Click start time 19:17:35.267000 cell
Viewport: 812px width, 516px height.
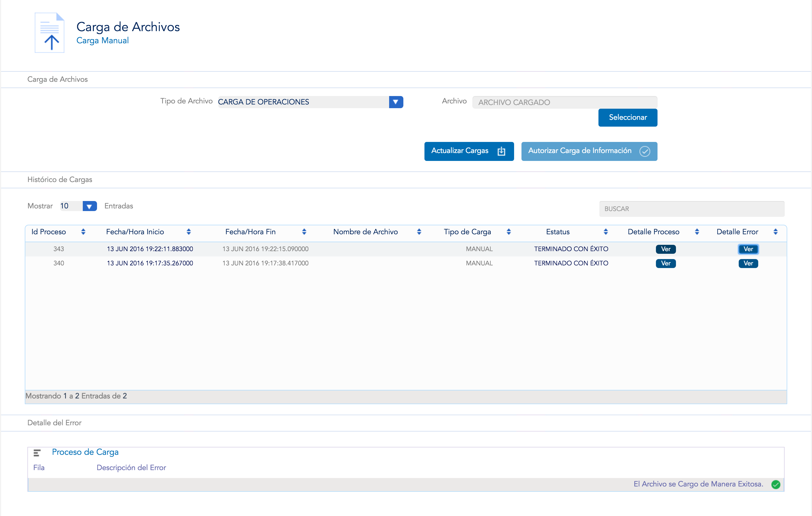(150, 263)
